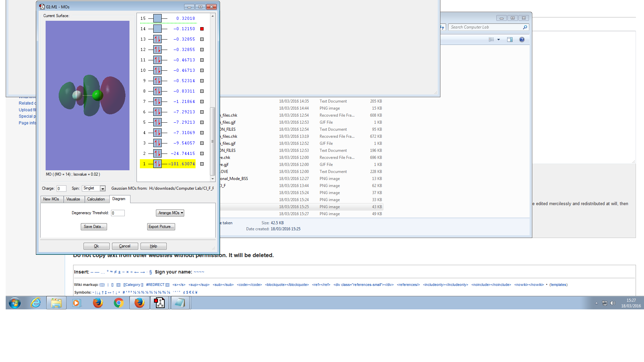
Task: Switch to the Calculation tab
Action: 96,199
